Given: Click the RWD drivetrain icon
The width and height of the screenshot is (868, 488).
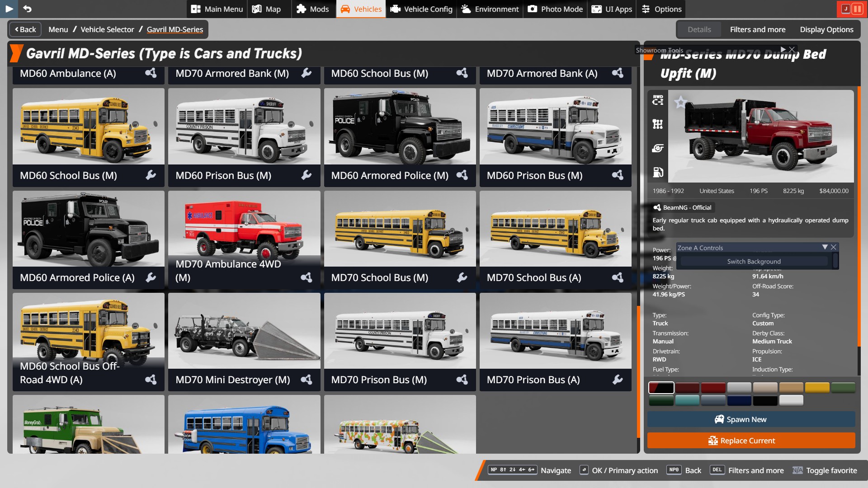Looking at the screenshot, I should (658, 100).
